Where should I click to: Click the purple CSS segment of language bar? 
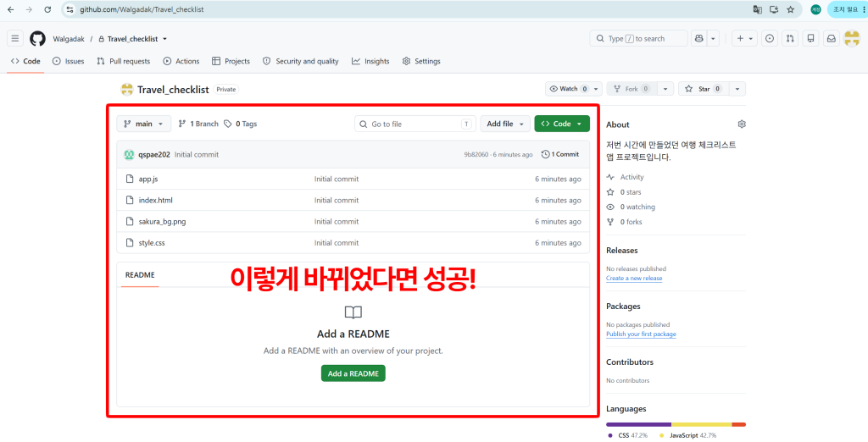pyautogui.click(x=639, y=425)
